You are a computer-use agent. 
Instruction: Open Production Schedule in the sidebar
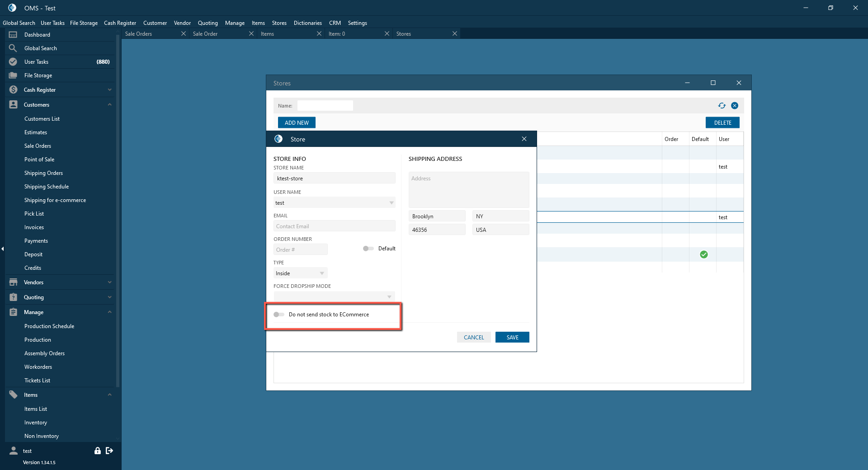tap(49, 326)
